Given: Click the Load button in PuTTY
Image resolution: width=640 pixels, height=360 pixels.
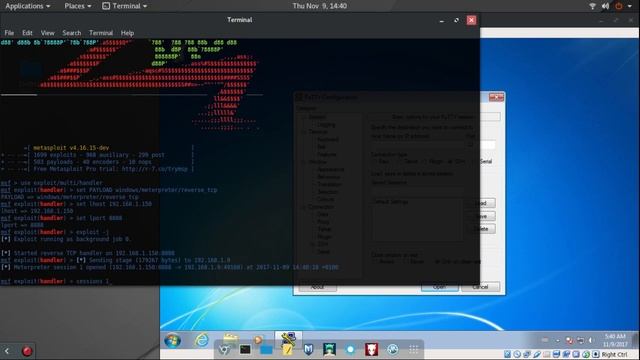Looking at the screenshot, I should click(x=481, y=203).
